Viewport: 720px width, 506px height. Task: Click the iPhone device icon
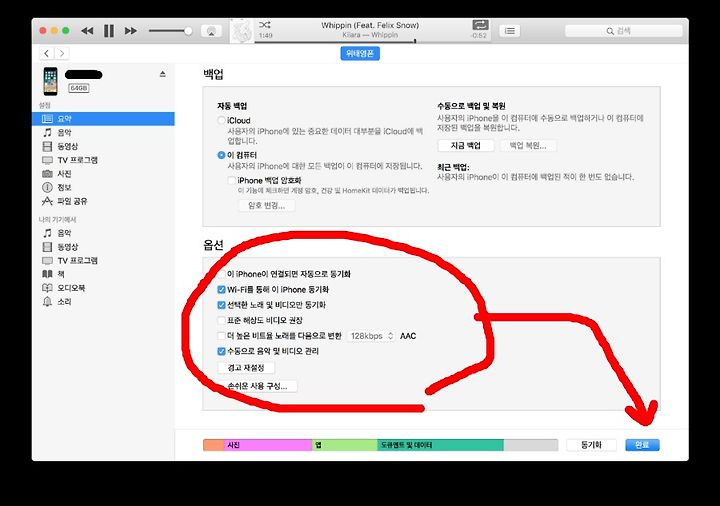[x=51, y=81]
